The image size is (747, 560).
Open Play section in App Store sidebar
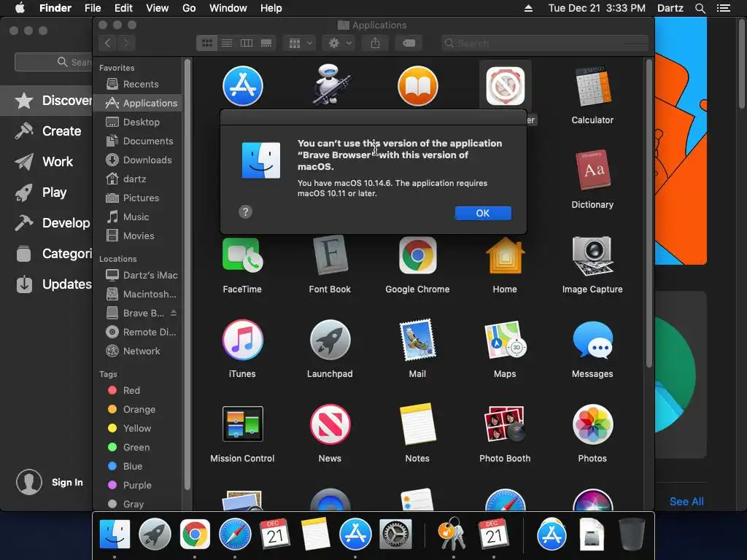click(x=47, y=192)
